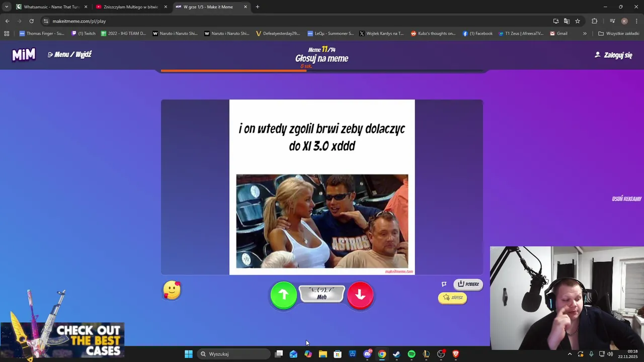
Task: Open LeQu - Summoner bookmark
Action: tap(331, 34)
